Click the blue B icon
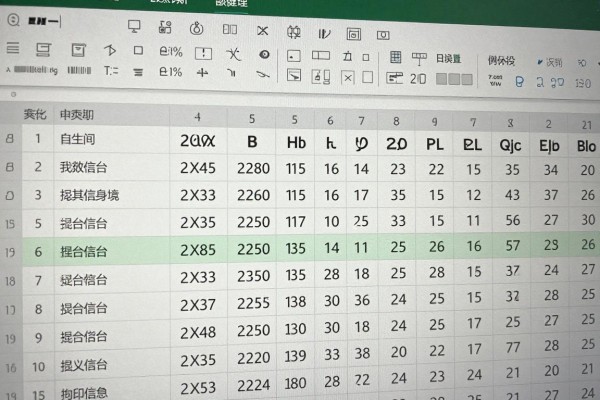 [519, 82]
